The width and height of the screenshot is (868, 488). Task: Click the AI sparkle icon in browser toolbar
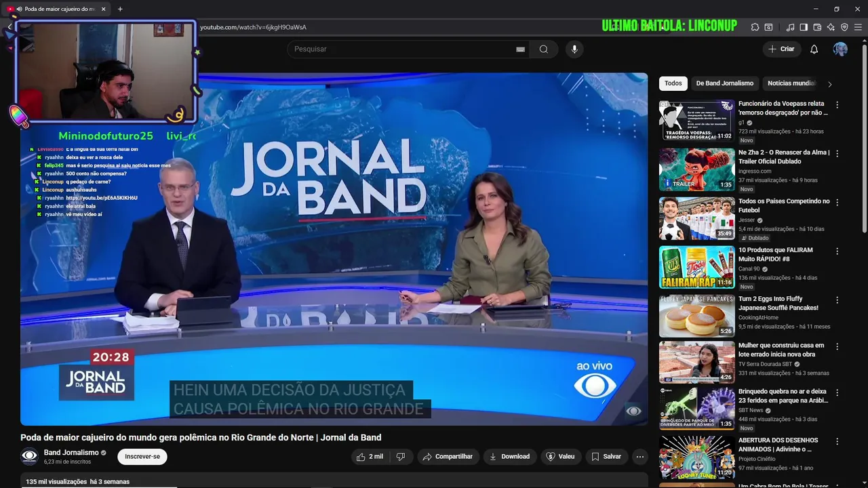(x=831, y=27)
